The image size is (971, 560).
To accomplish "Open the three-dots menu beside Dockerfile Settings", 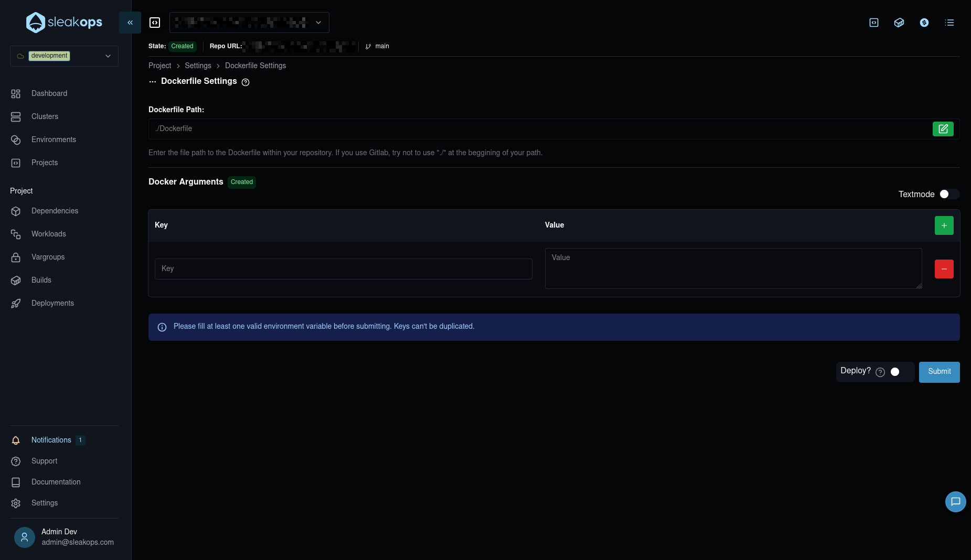I will (153, 82).
